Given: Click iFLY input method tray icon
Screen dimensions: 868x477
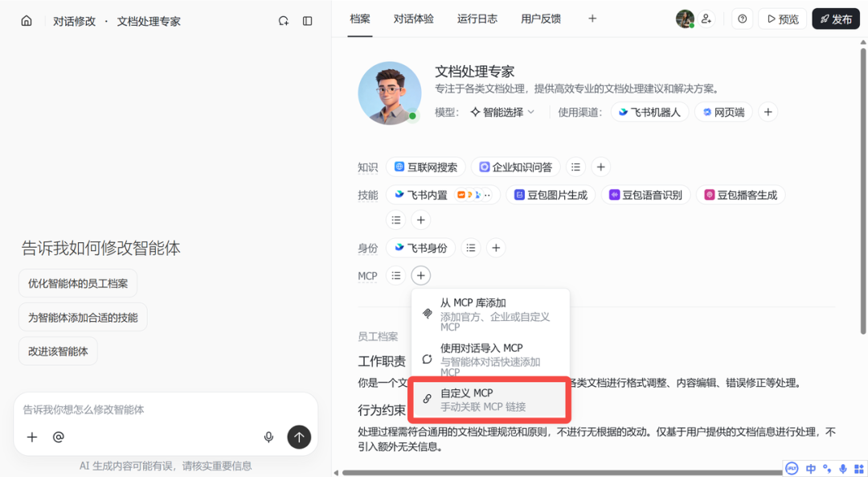Looking at the screenshot, I should pos(792,468).
